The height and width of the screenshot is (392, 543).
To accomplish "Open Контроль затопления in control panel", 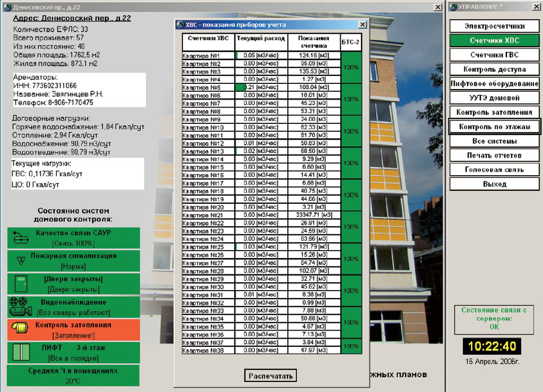I will [x=495, y=112].
